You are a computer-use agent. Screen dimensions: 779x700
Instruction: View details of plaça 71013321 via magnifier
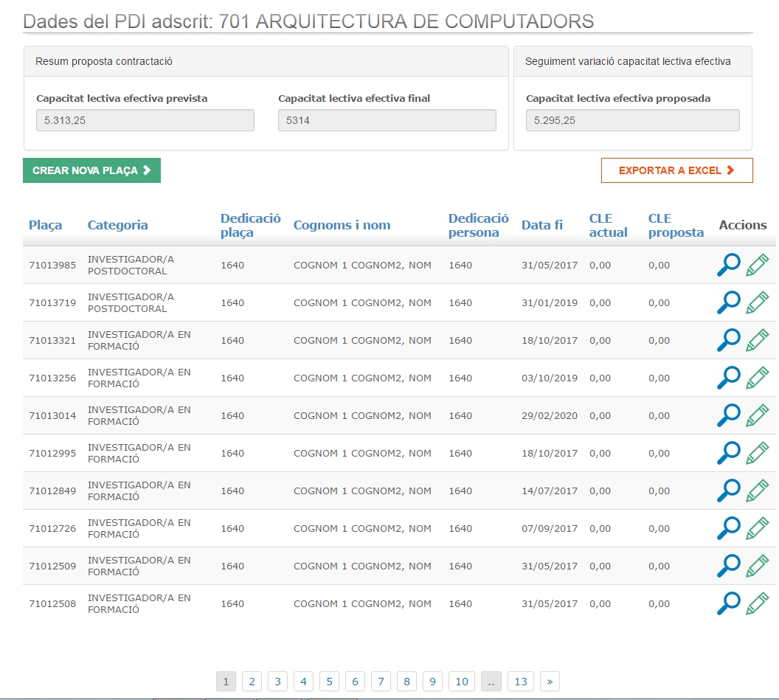pyautogui.click(x=728, y=341)
